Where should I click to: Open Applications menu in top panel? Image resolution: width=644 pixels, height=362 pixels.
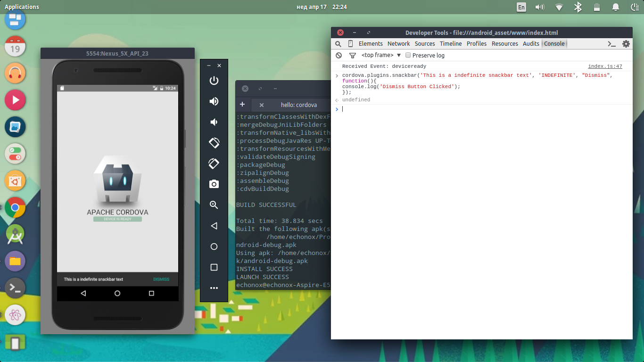tap(22, 7)
